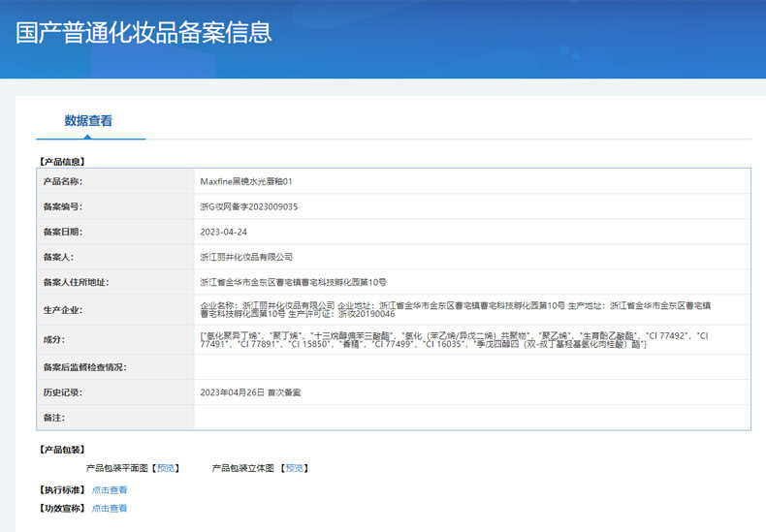Open 执行标准 点击查看 link
The width and height of the screenshot is (766, 532).
tap(110, 490)
